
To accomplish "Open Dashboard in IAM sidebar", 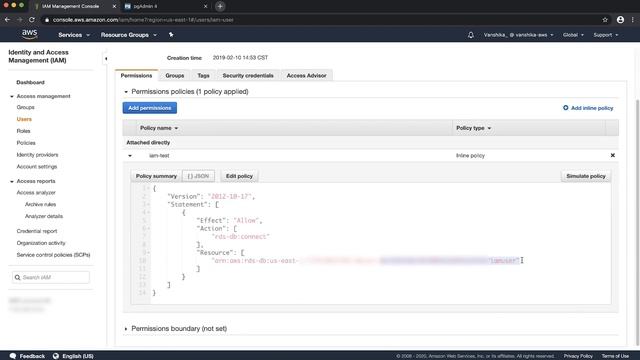I will [x=30, y=82].
